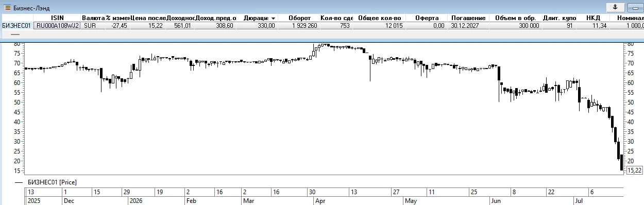The image size is (644, 205).
Task: Click the Mar label on the time axis
Action: (248, 200)
